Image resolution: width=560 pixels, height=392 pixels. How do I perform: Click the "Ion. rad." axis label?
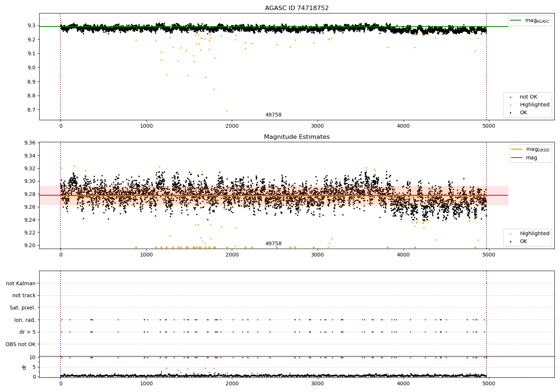(x=25, y=320)
